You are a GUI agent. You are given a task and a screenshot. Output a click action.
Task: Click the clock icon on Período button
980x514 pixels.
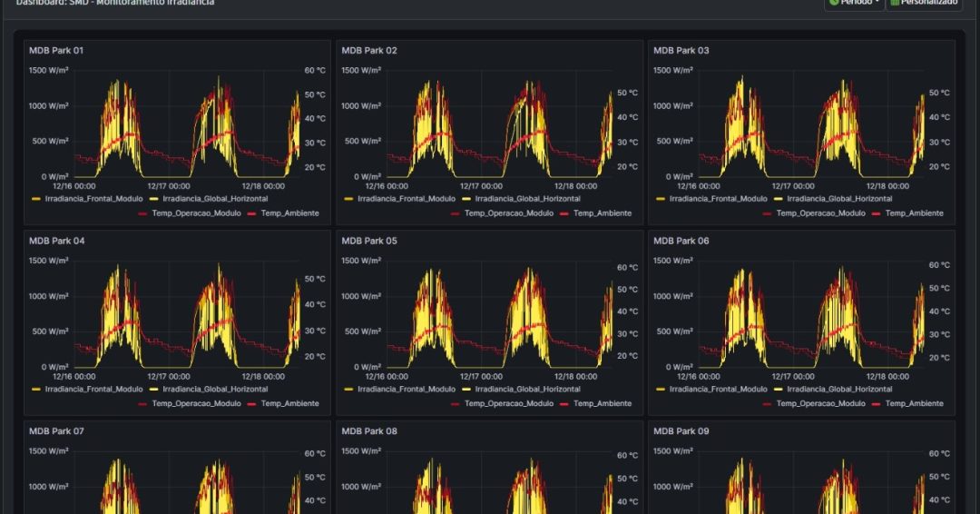pyautogui.click(x=834, y=3)
